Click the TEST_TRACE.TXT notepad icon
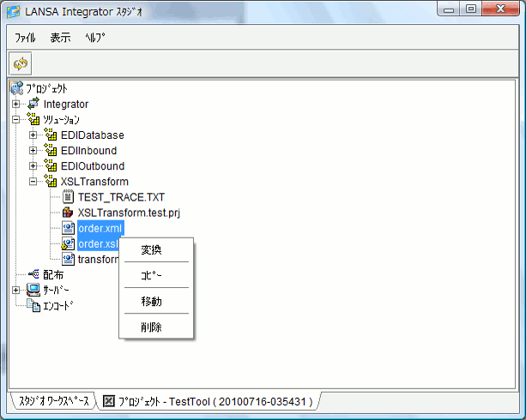 coord(68,197)
